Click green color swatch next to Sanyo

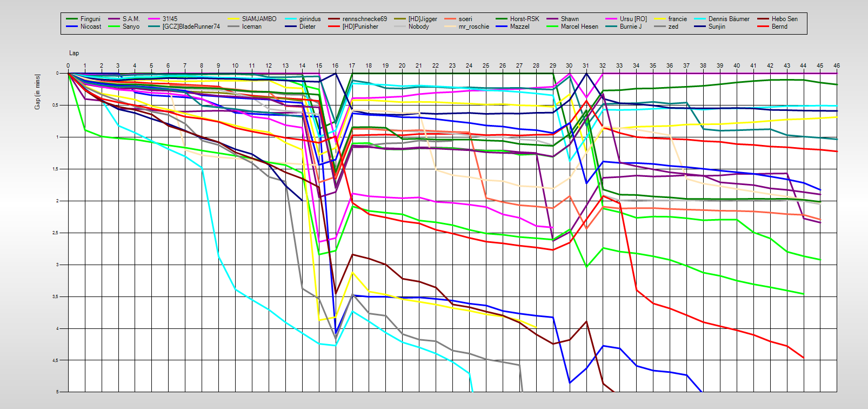[114, 27]
